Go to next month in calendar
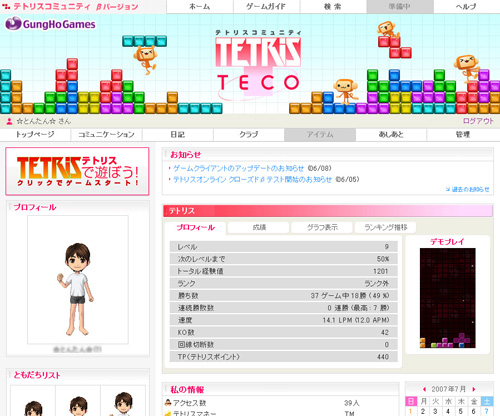500x416 pixels. click(474, 389)
